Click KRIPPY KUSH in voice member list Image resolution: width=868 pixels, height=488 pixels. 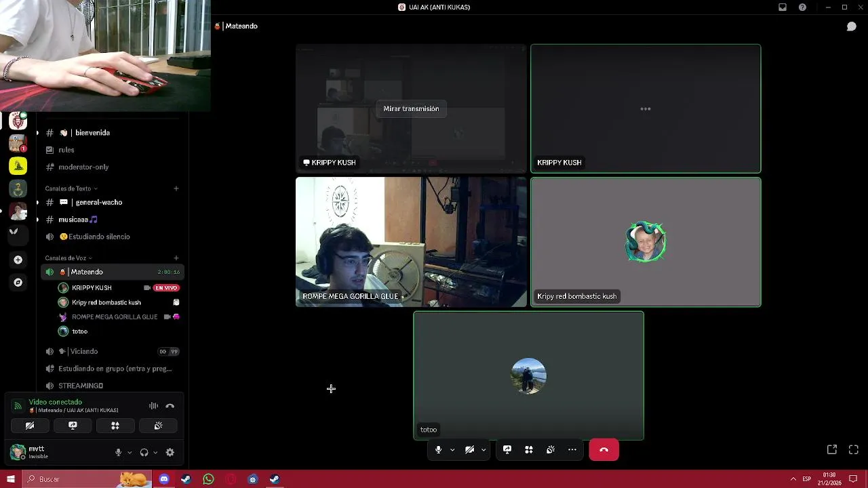[x=92, y=288]
